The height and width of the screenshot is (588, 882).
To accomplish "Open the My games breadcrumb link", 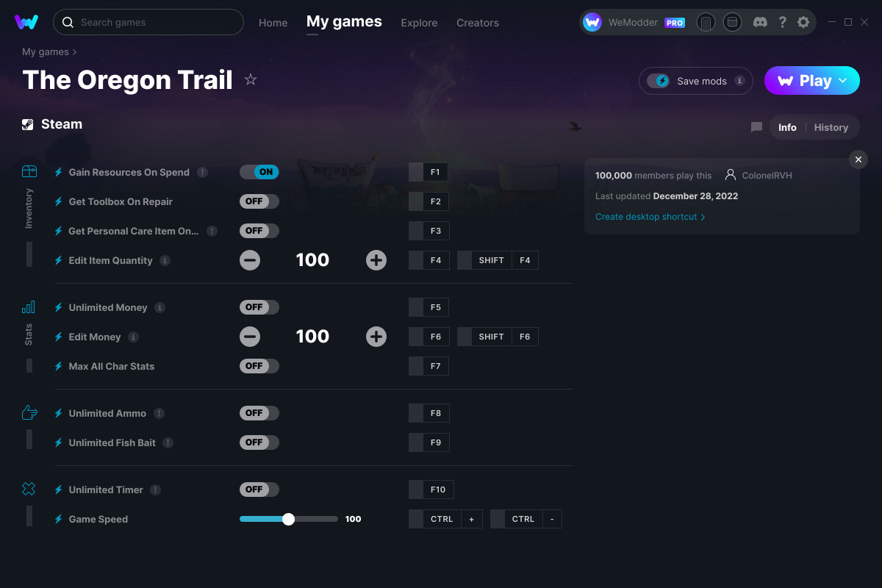I will point(46,52).
